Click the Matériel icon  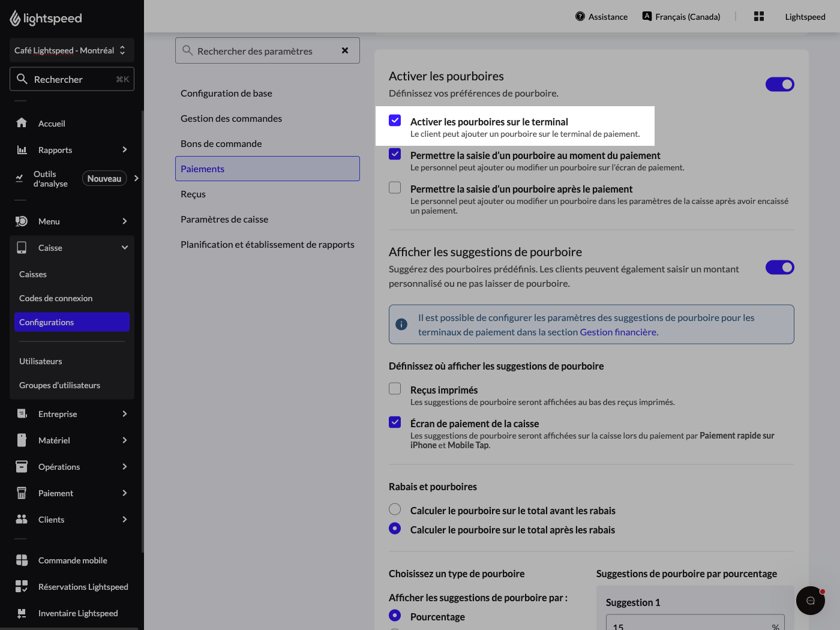[22, 440]
